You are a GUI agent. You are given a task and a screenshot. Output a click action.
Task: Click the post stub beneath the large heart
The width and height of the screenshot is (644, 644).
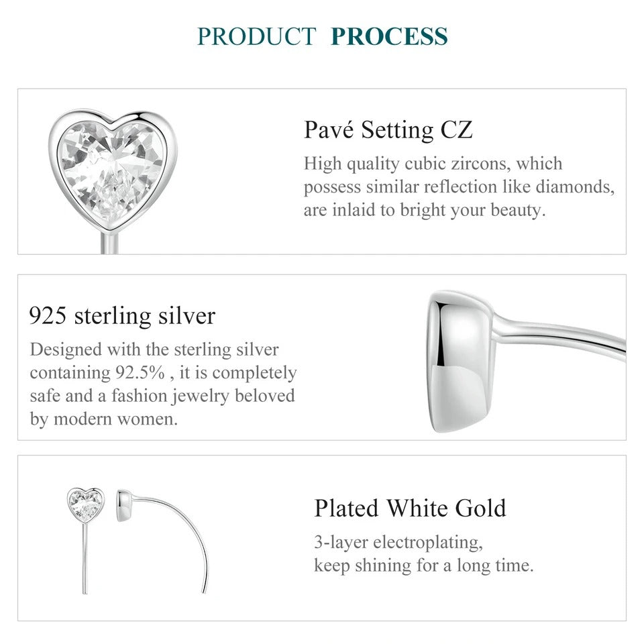pos(107,241)
